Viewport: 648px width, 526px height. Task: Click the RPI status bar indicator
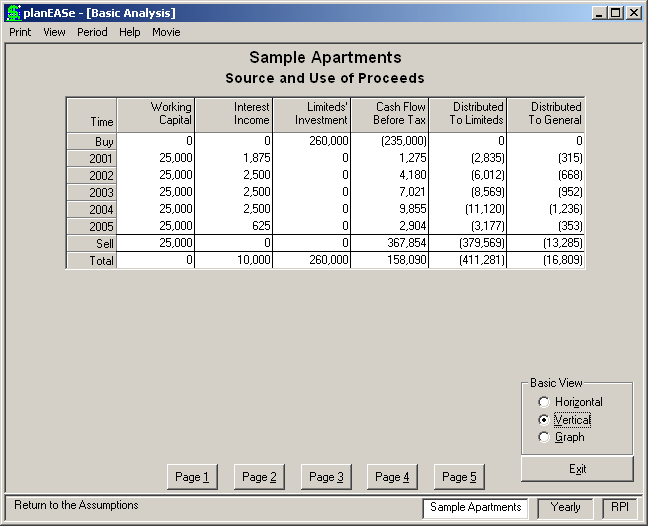click(x=619, y=507)
